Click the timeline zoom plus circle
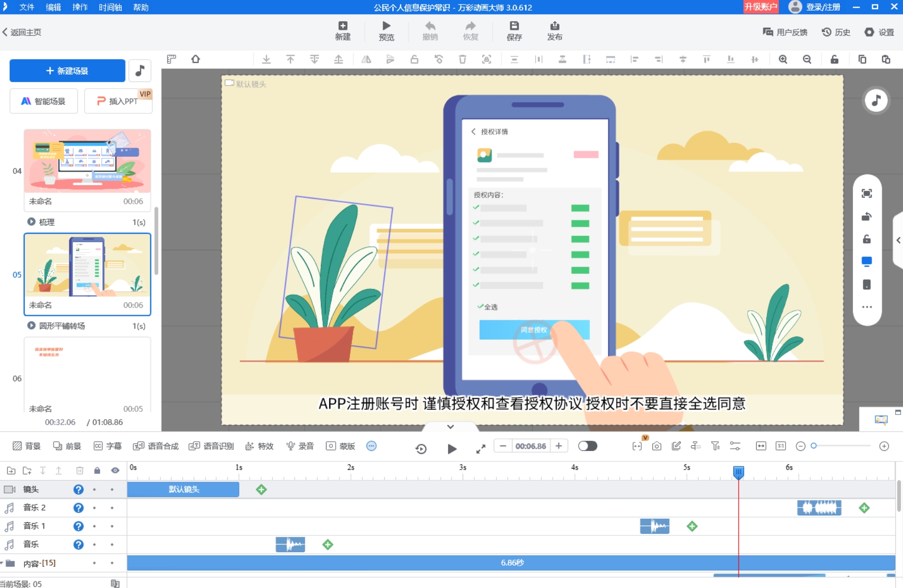This screenshot has height=588, width=903. pyautogui.click(x=884, y=446)
